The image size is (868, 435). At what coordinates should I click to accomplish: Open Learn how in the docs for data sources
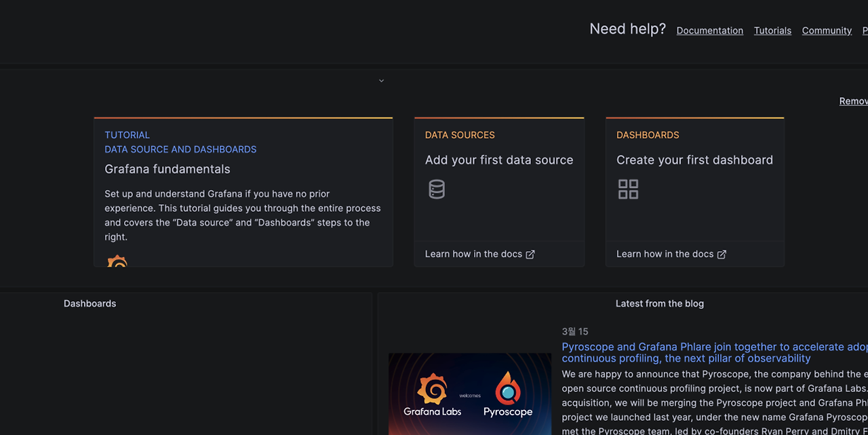(x=473, y=254)
